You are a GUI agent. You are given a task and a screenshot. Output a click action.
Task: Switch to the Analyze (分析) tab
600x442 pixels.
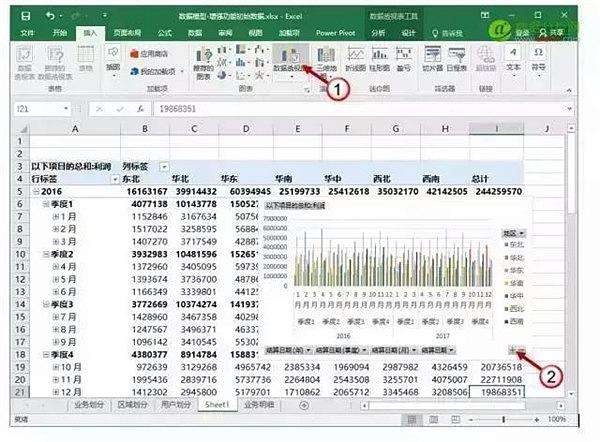378,33
